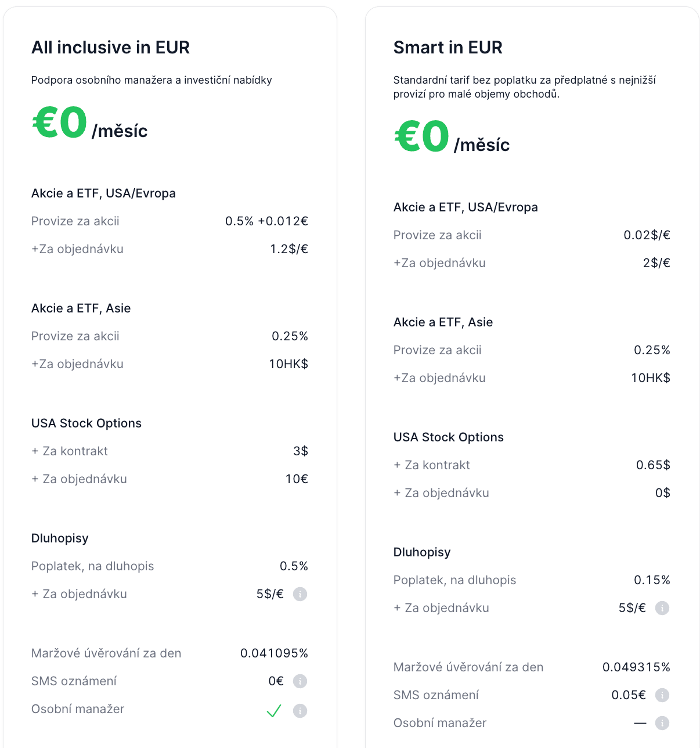This screenshot has width=700, height=748.
Task: Select the "Smart in EUR" heading
Action: tap(448, 48)
